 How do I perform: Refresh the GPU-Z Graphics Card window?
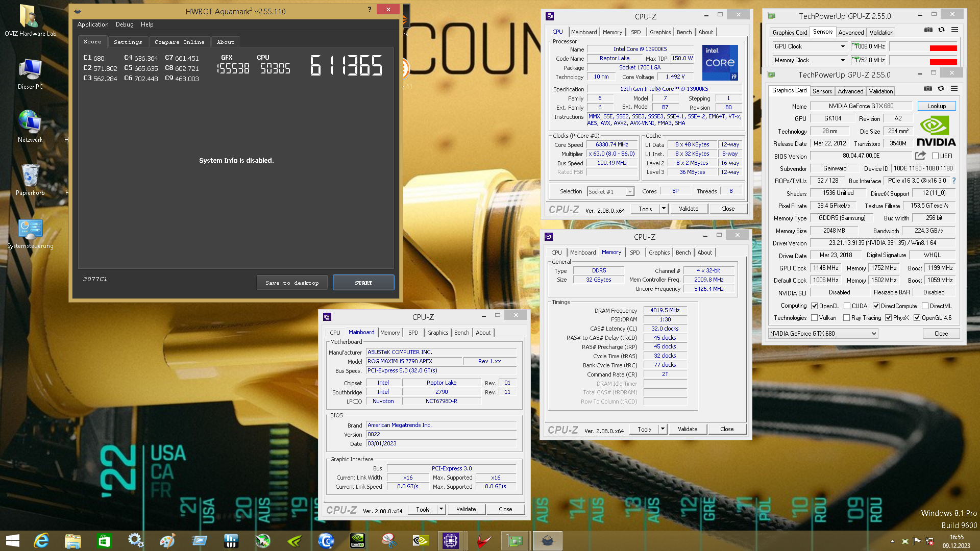pyautogui.click(x=941, y=89)
